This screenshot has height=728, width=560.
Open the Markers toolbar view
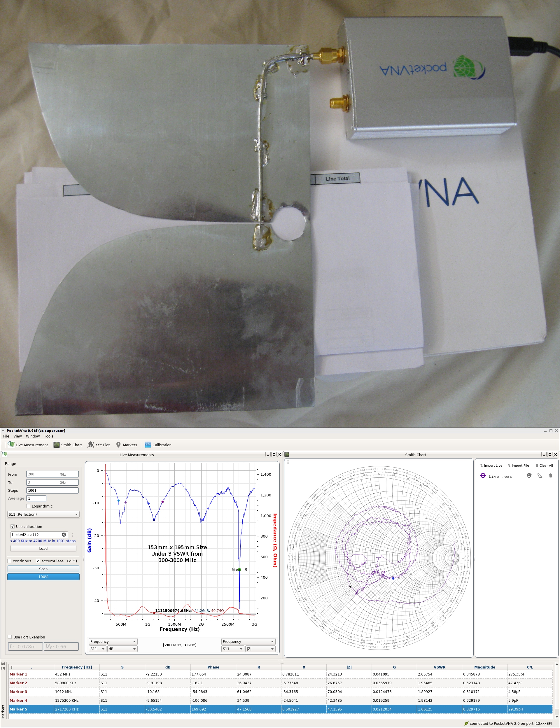pyautogui.click(x=126, y=445)
